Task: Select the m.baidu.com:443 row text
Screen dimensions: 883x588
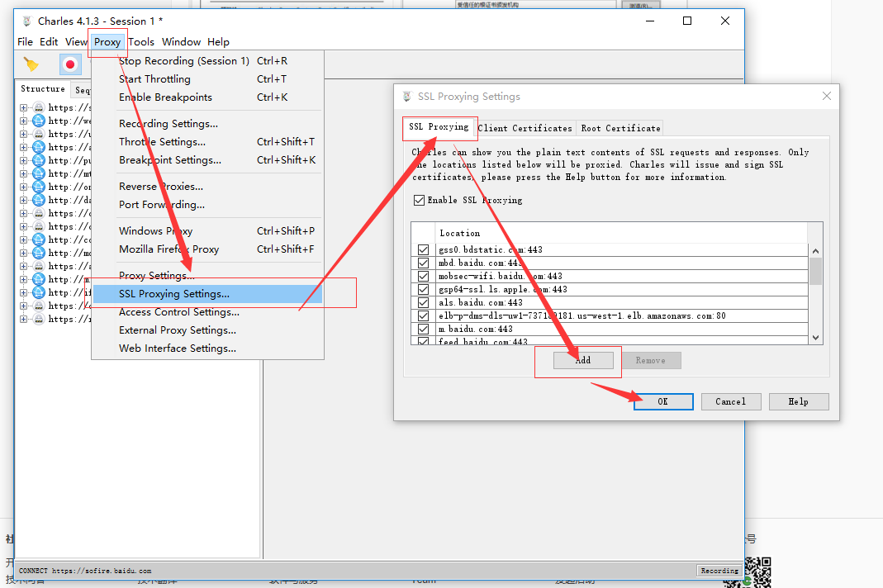Action: click(475, 329)
